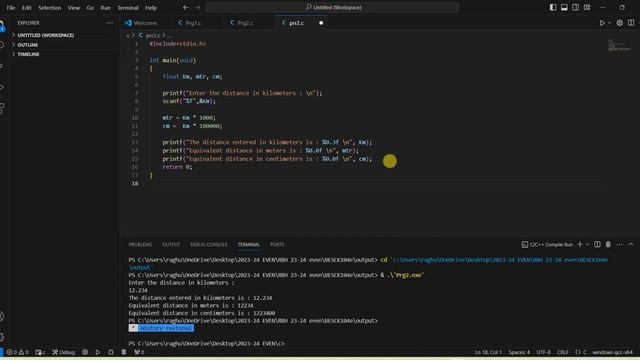
Task: Open the new terminal launch profile dropdown
Action: 587,244
